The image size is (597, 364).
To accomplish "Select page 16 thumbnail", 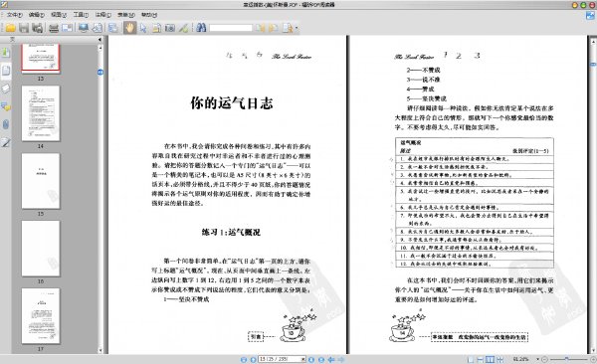I will (x=41, y=249).
